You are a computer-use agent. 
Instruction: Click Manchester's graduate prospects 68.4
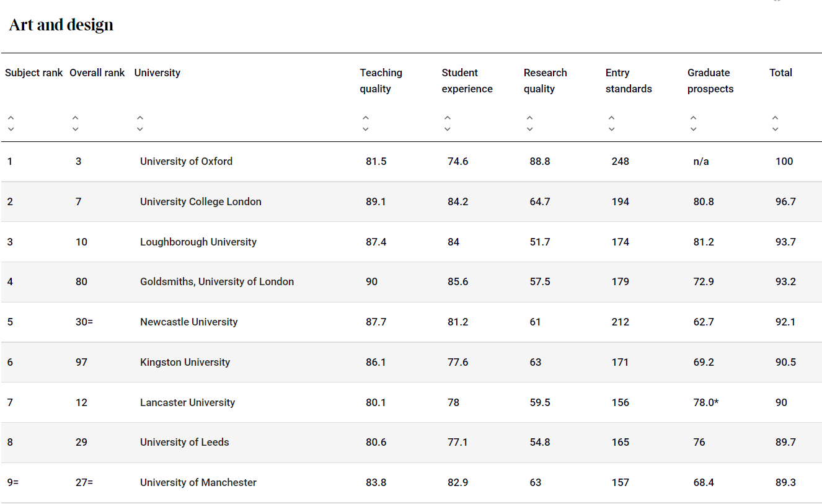point(704,482)
